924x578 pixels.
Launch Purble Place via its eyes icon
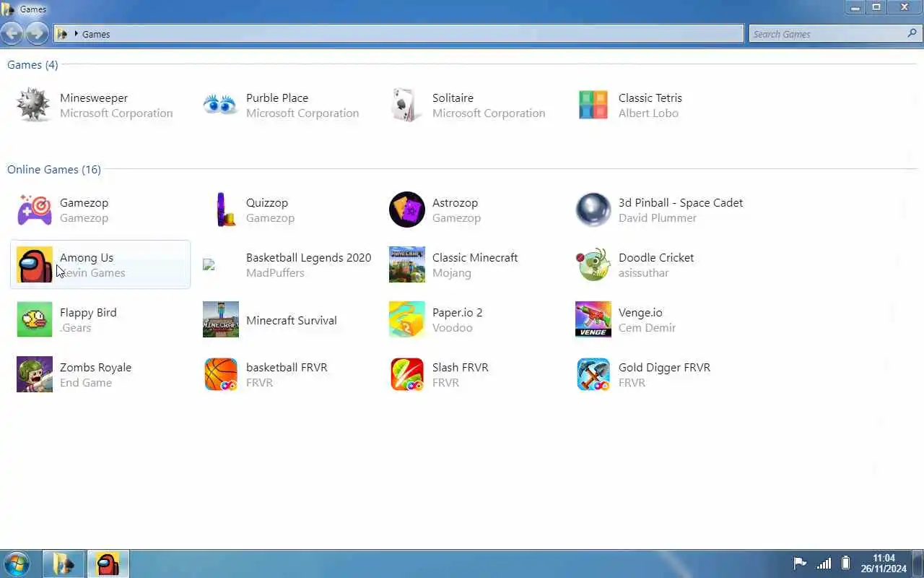220,105
